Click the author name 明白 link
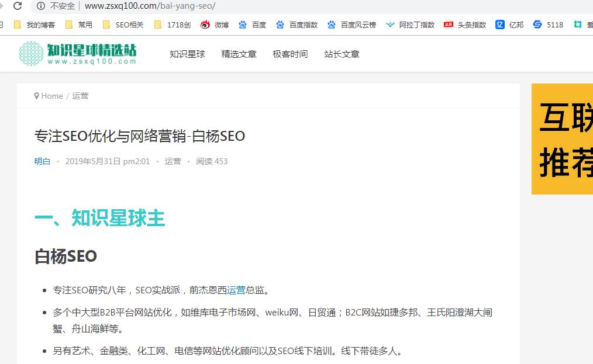593x364 pixels. tap(42, 161)
